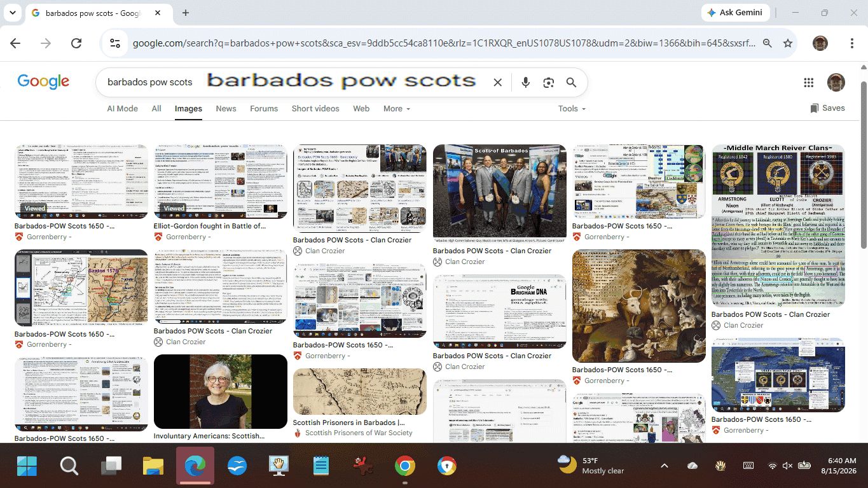Open the Chrome profile avatar in toolbar
The width and height of the screenshot is (868, 488).
pos(820,43)
